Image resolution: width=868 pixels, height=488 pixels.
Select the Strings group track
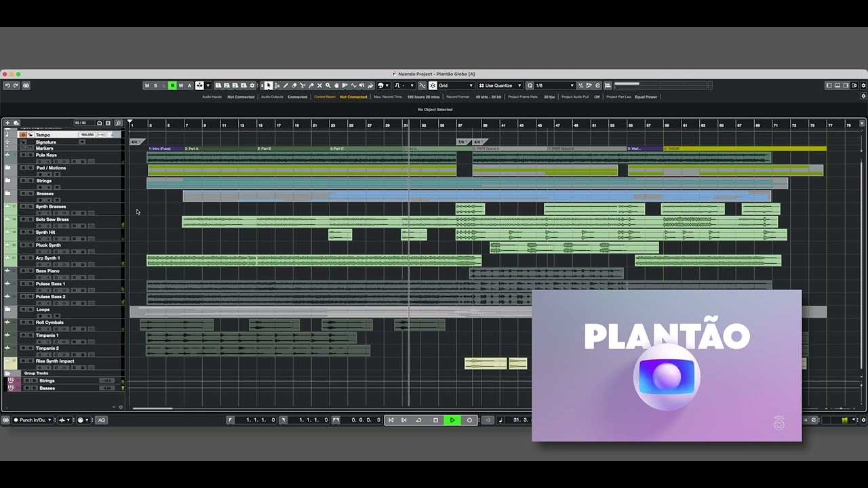(47, 381)
